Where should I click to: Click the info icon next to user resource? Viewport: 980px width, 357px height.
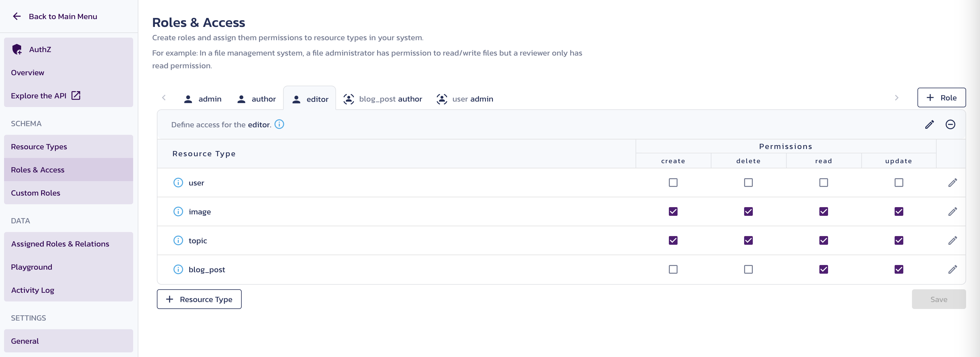[x=177, y=182]
